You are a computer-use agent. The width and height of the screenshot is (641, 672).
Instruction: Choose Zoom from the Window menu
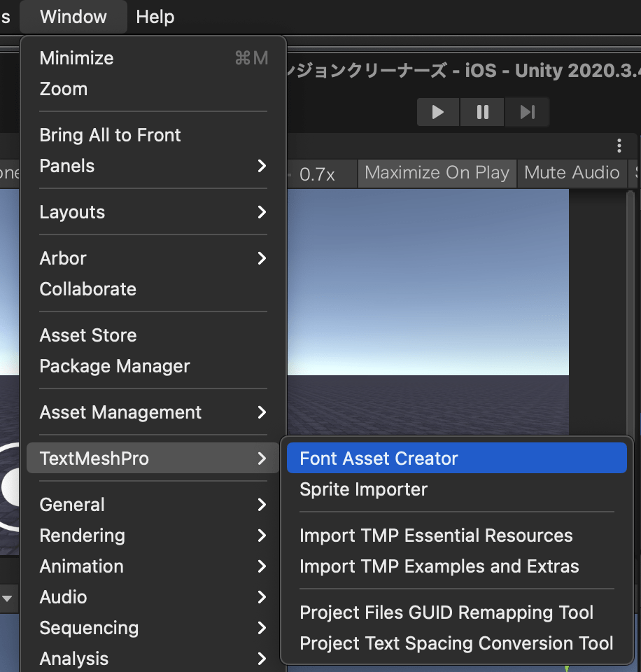tap(153, 89)
